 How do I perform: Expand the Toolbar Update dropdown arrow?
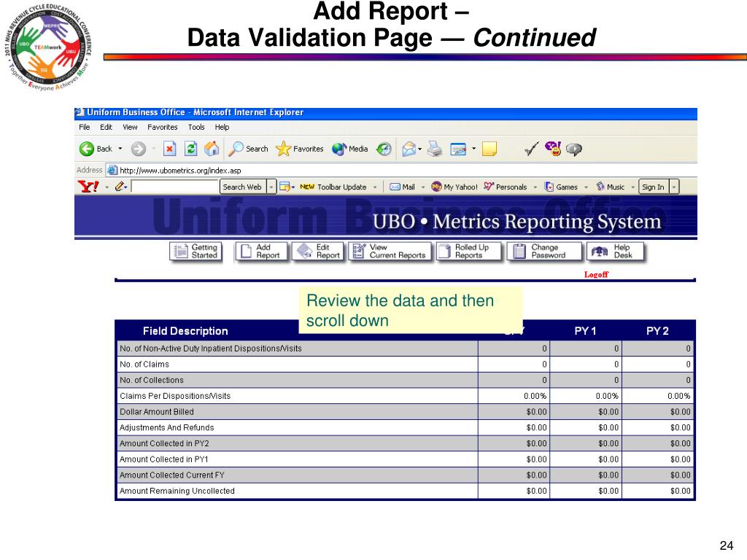coord(375,187)
